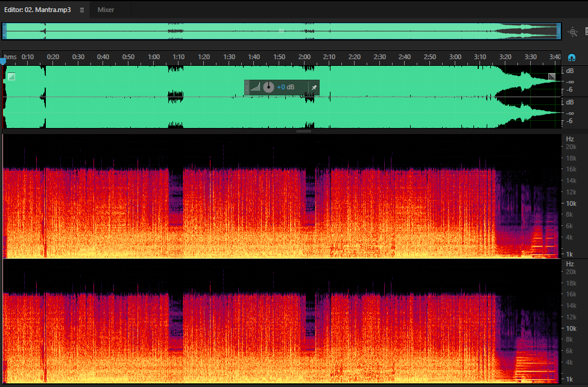Click the 0:30 mark on the time ruler

(x=78, y=57)
